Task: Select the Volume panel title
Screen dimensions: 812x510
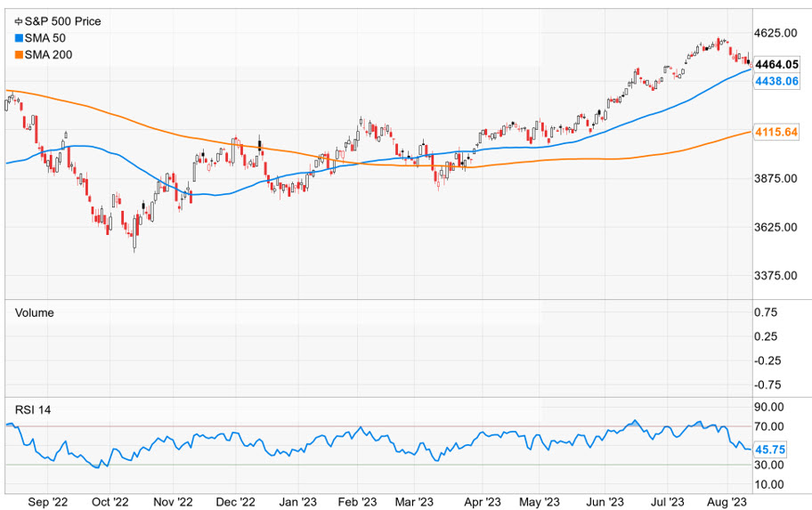Action: pos(33,312)
